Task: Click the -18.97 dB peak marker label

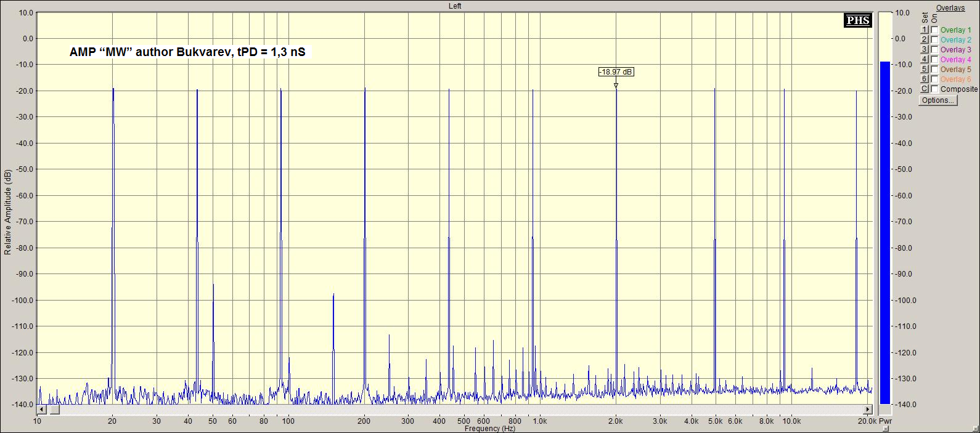Action: coord(616,72)
